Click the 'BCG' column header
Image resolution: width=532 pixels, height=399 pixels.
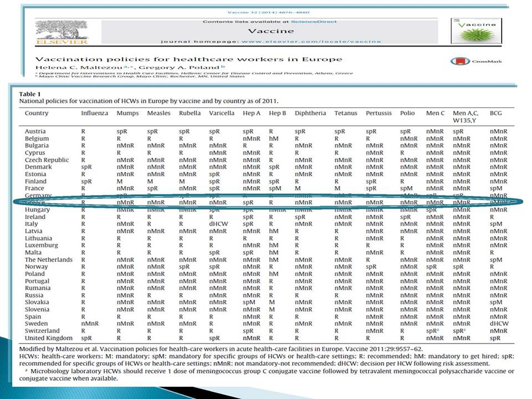click(x=495, y=113)
